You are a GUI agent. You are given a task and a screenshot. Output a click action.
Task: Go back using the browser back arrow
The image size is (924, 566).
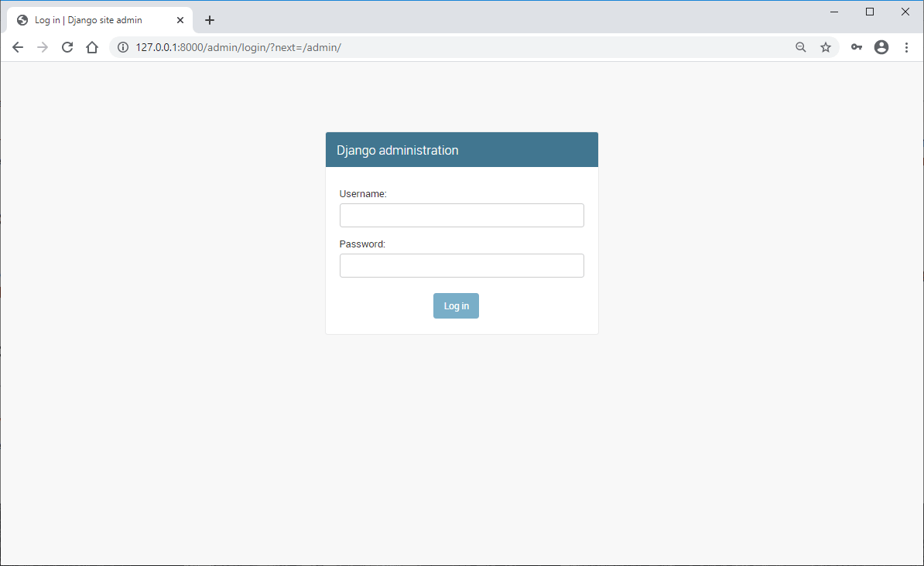click(x=18, y=48)
